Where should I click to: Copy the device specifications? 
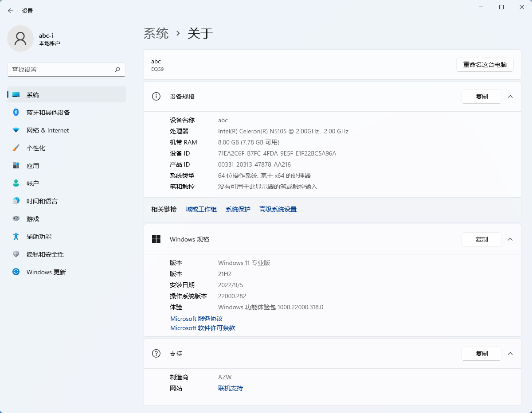point(481,97)
